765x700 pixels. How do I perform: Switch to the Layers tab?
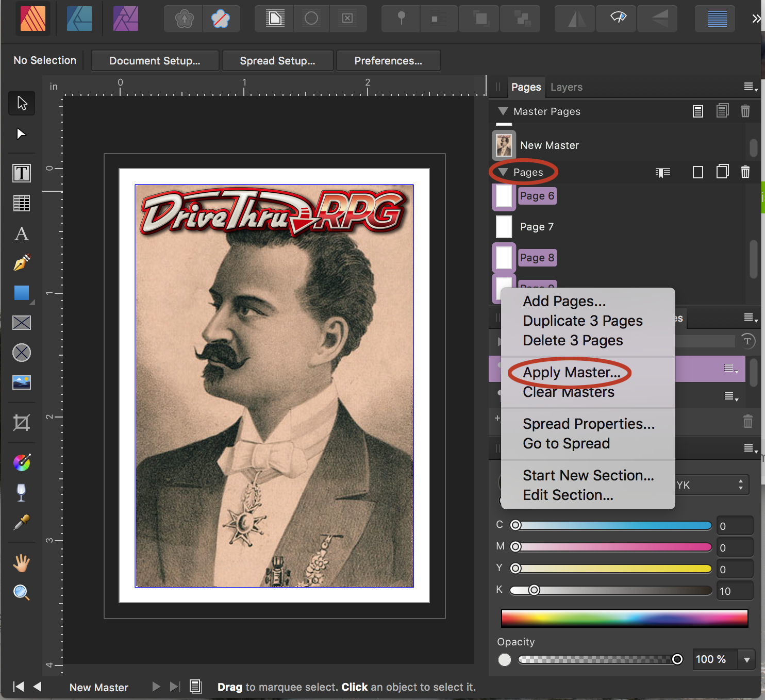point(566,87)
